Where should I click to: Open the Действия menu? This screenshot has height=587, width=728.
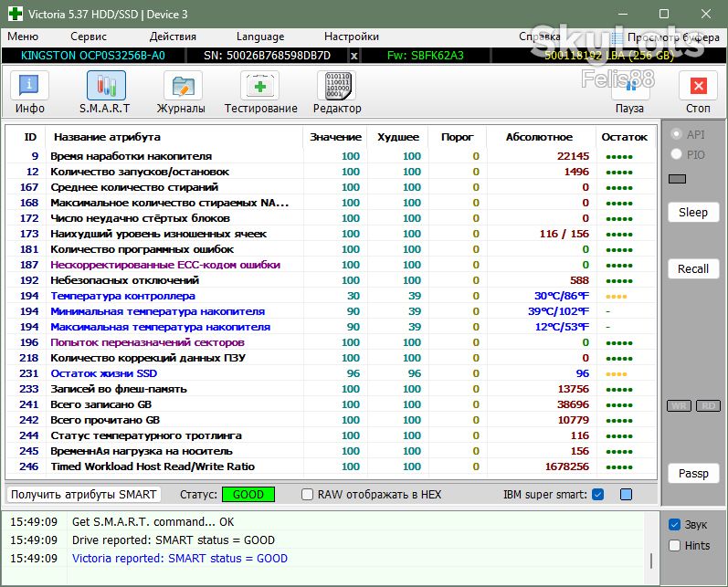[173, 37]
